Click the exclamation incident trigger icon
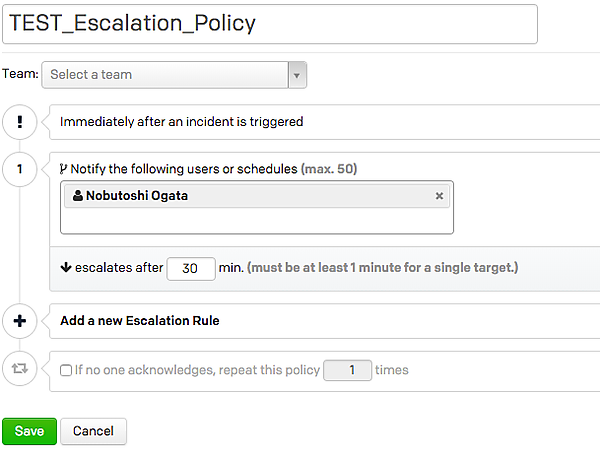The height and width of the screenshot is (462, 600). (20, 122)
